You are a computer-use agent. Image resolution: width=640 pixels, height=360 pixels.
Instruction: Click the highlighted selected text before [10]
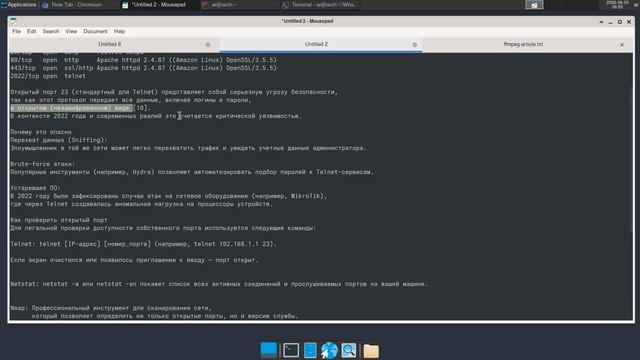click(71, 108)
